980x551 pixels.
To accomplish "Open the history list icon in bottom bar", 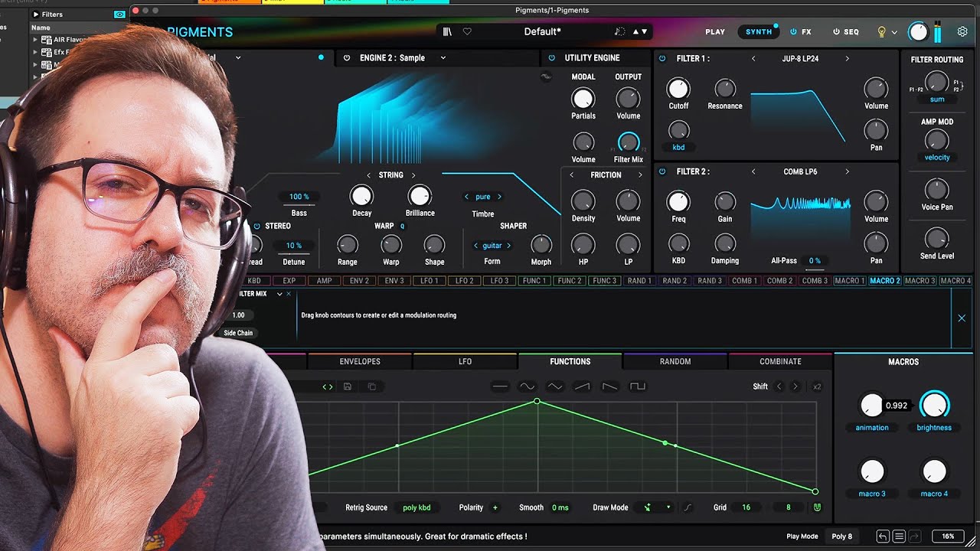I will coord(899,536).
